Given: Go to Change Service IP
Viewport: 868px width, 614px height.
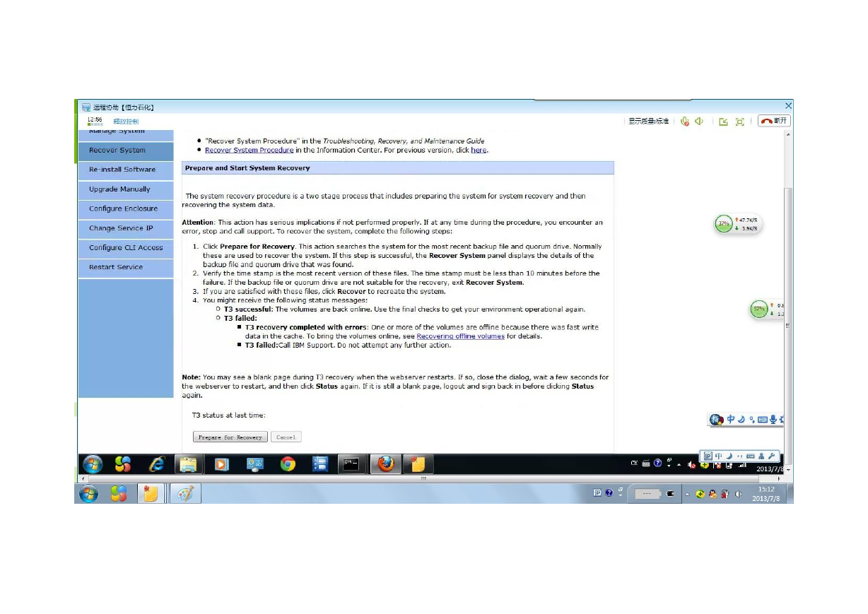Looking at the screenshot, I should coord(126,228).
